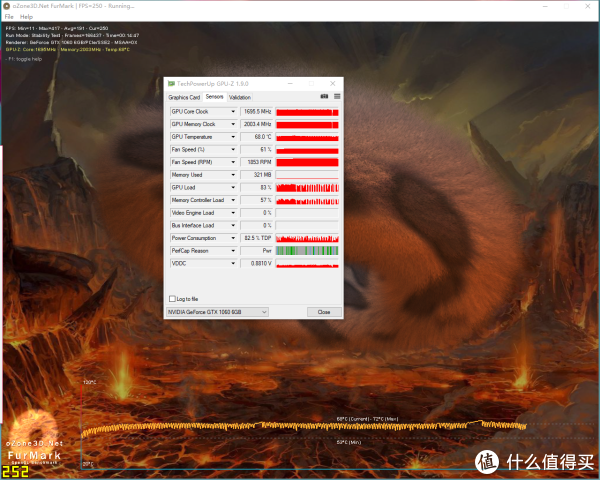
Task: Click the GPU-Z Close button
Action: pos(324,312)
